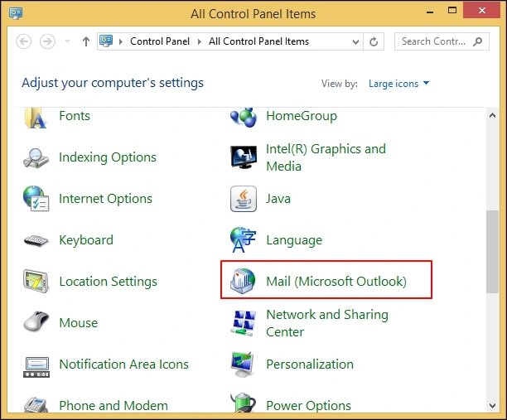Open the View by Large icons dropdown
This screenshot has width=507, height=420.
(399, 84)
